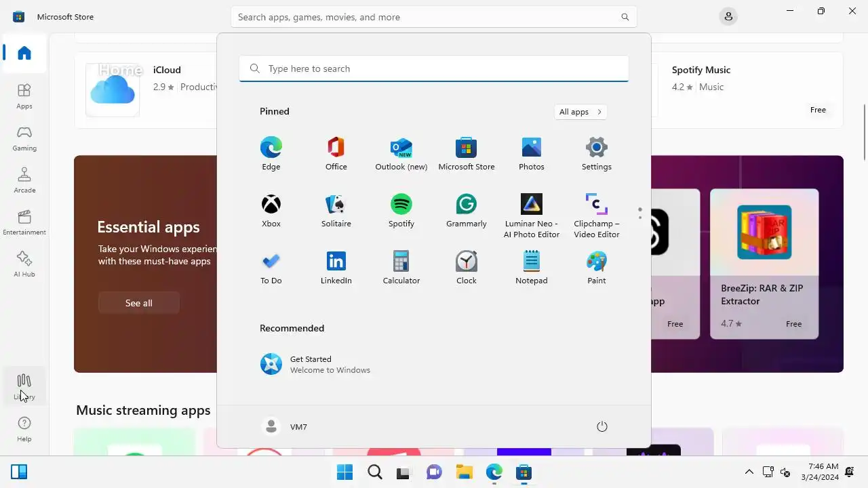The height and width of the screenshot is (488, 868).
Task: Open Help in Store sidebar
Action: (24, 429)
